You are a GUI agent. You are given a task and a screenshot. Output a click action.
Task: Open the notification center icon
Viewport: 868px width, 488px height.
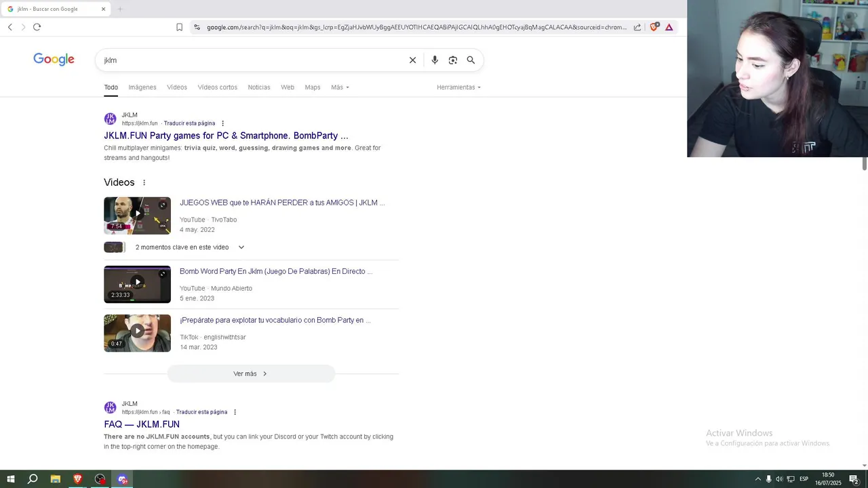pyautogui.click(x=854, y=479)
